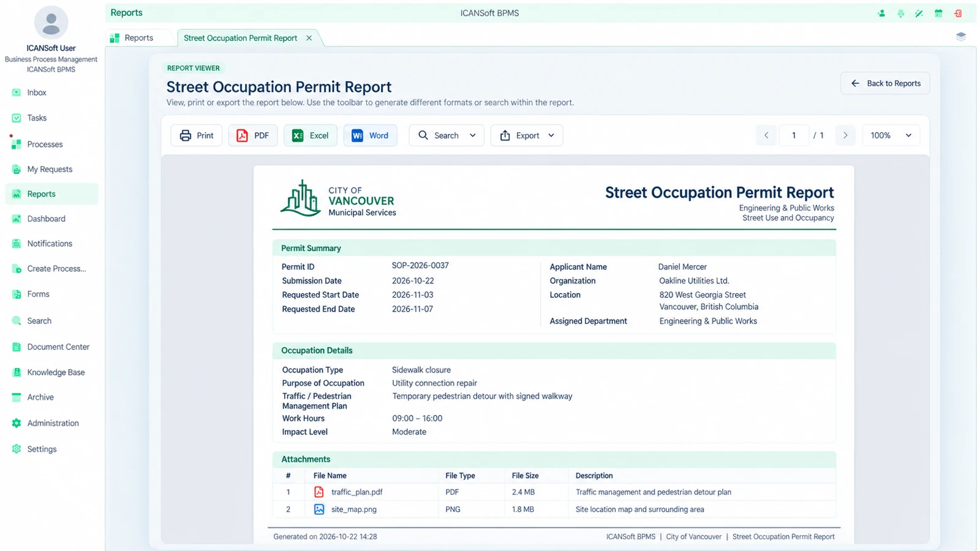This screenshot has height=551, width=980.
Task: Click the site_map.png file name
Action: [x=354, y=509]
